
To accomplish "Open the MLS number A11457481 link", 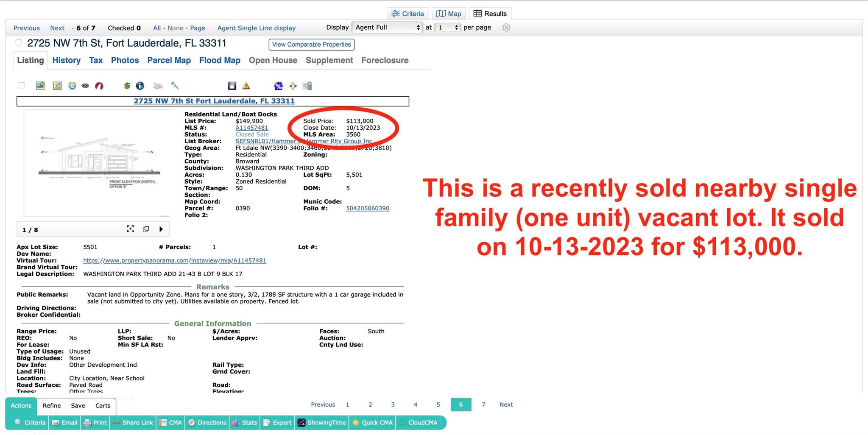I will (x=251, y=128).
